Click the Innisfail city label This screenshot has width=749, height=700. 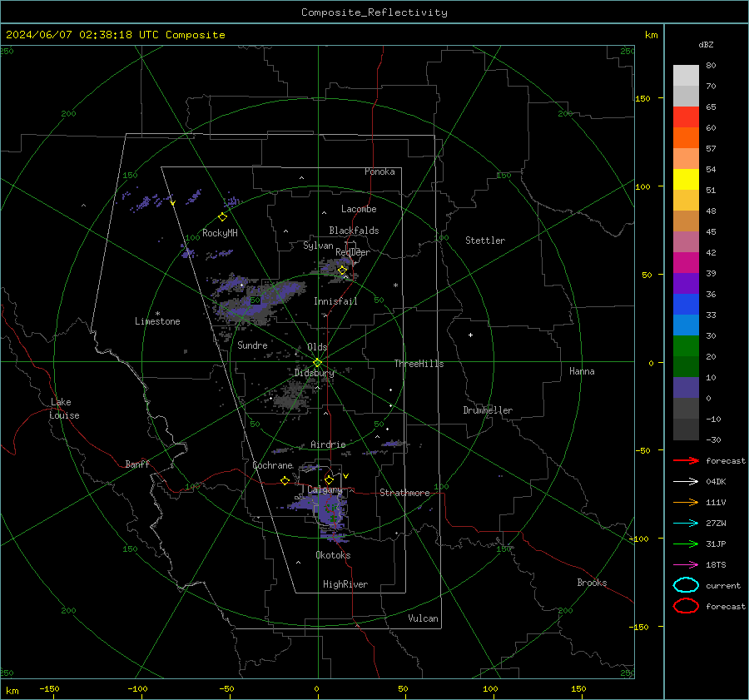click(x=335, y=301)
